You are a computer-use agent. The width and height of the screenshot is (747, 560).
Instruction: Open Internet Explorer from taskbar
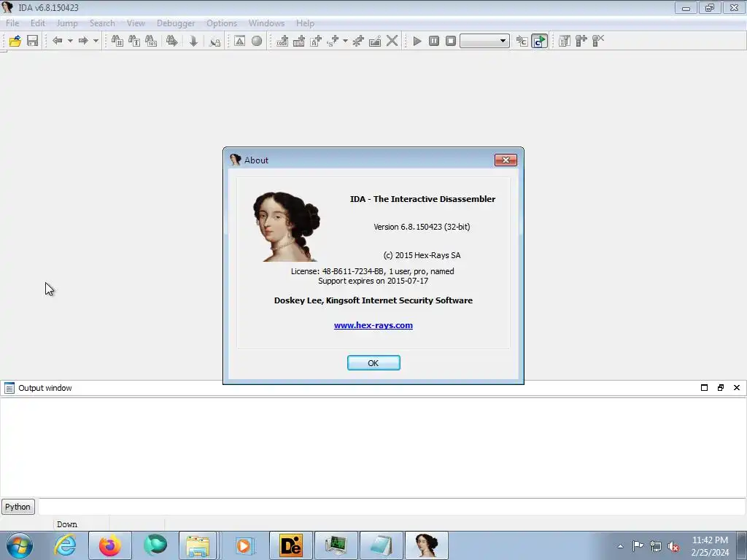pyautogui.click(x=65, y=545)
